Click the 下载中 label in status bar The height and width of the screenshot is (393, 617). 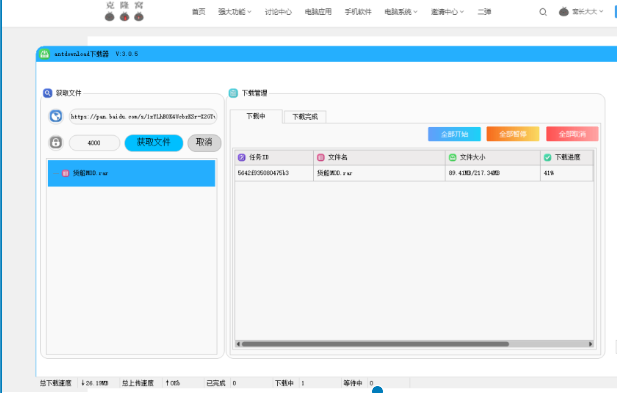pos(284,383)
